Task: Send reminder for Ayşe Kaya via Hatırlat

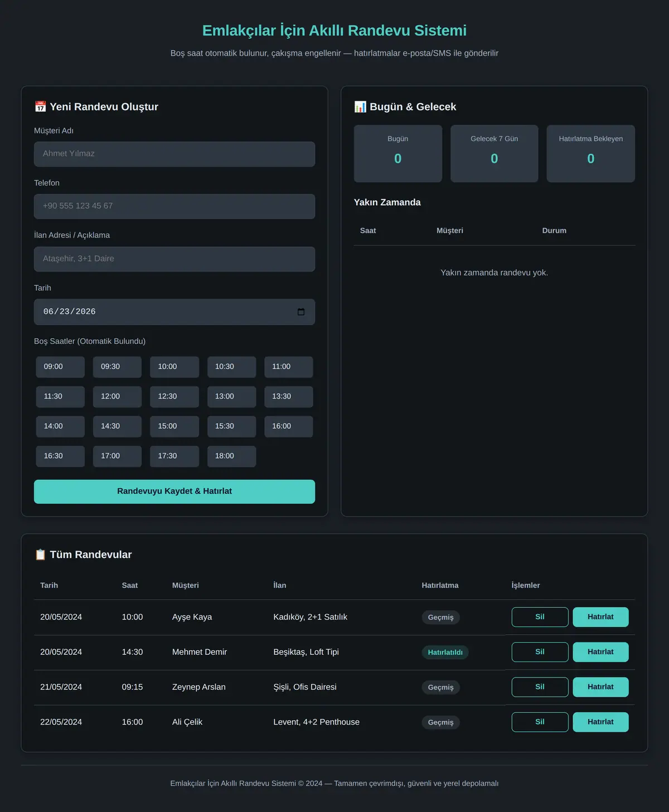Action: (600, 617)
